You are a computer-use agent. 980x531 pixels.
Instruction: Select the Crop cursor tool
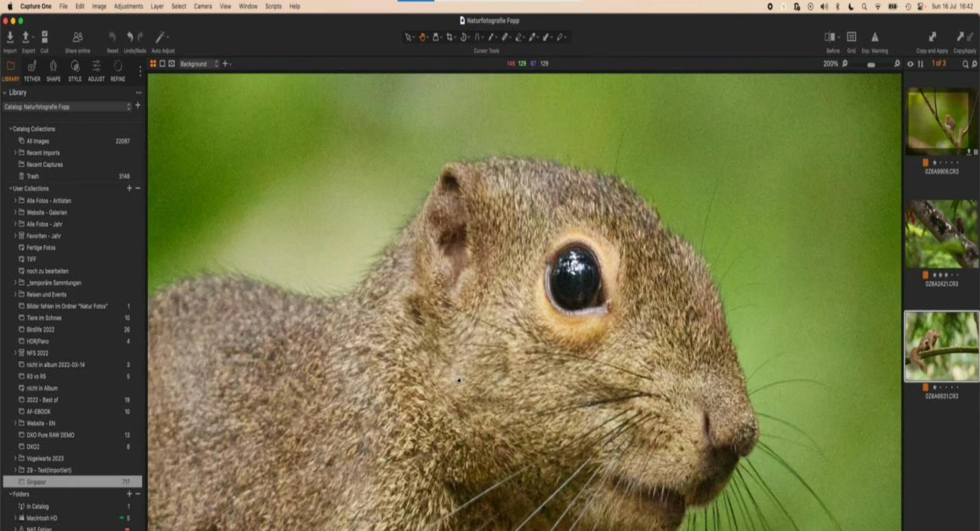[449, 37]
